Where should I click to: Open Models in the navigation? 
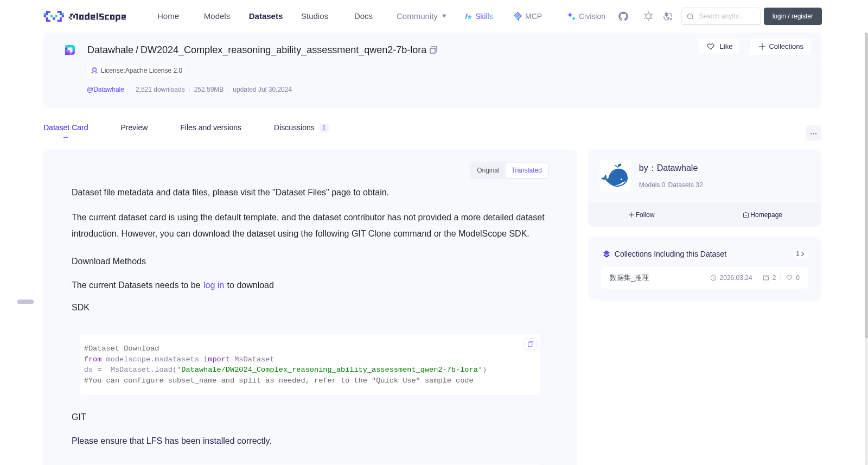tap(217, 16)
